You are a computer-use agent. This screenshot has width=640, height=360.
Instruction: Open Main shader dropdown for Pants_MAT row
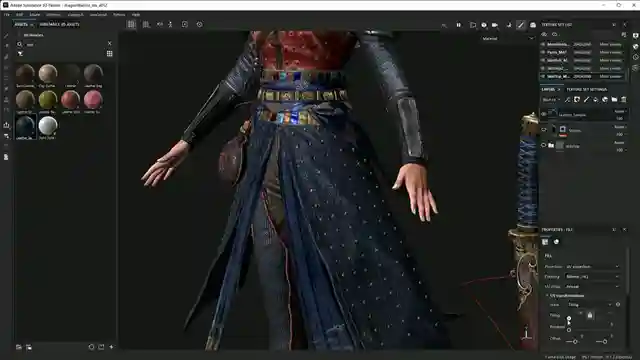click(x=611, y=52)
